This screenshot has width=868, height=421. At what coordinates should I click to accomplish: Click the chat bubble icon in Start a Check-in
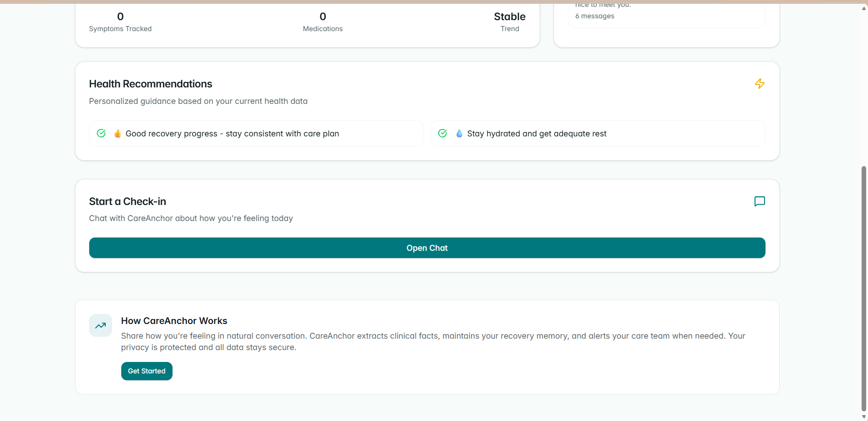pyautogui.click(x=760, y=201)
